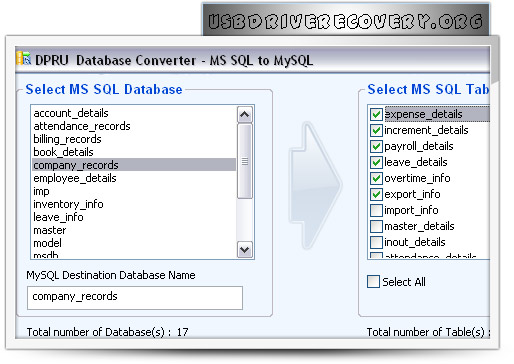Uncheck the increment_details table checkbox

(x=376, y=130)
